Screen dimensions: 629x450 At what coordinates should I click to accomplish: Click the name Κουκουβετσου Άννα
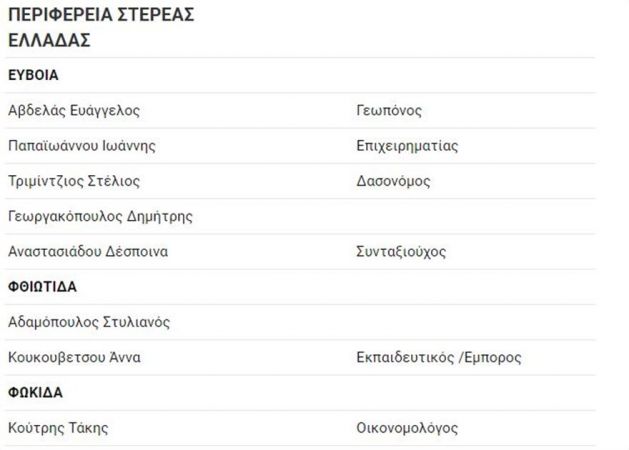[75, 357]
